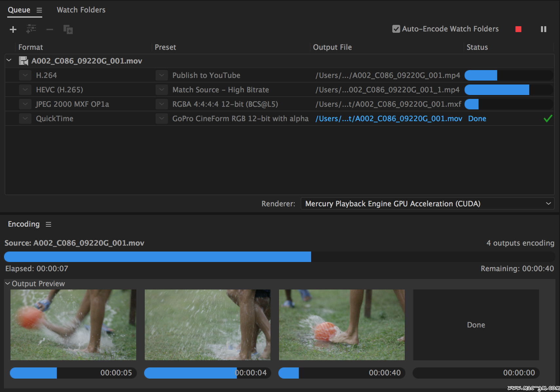Click the preview progress bar showing 00:00:05
Image resolution: width=560 pixels, height=392 pixels.
73,373
